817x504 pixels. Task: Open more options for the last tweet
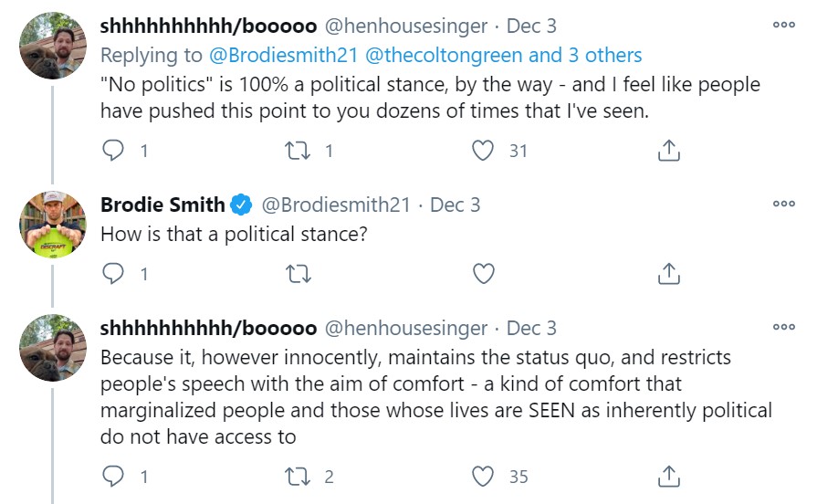pyautogui.click(x=783, y=326)
